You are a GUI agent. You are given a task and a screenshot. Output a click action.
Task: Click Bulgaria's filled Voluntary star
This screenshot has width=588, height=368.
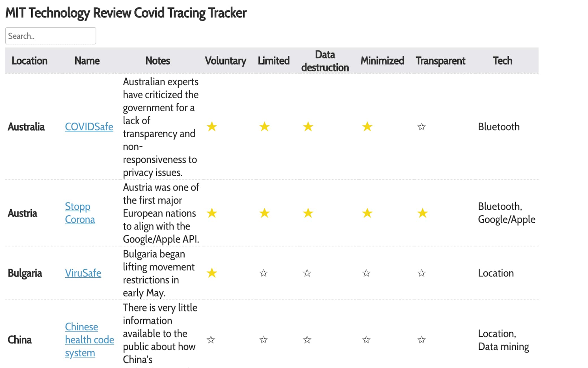(212, 273)
